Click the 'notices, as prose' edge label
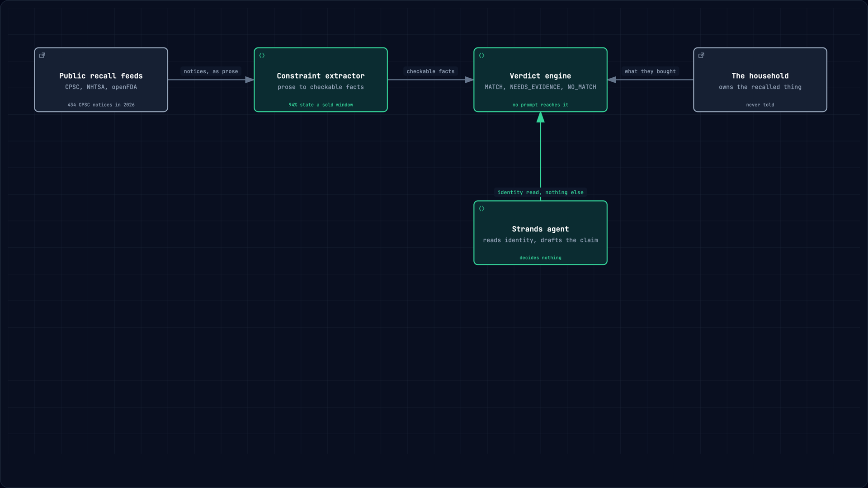Viewport: 868px width, 488px height. pos(211,71)
